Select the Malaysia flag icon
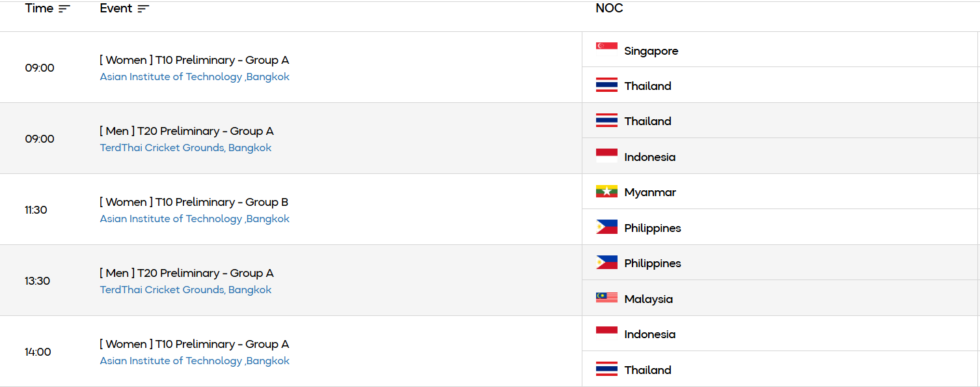 605,298
